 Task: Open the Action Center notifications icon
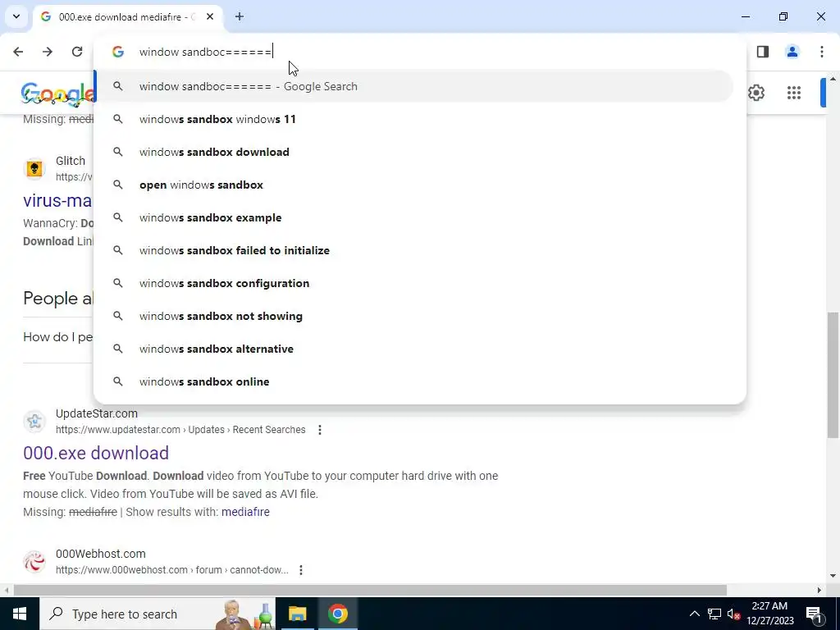[813, 614]
